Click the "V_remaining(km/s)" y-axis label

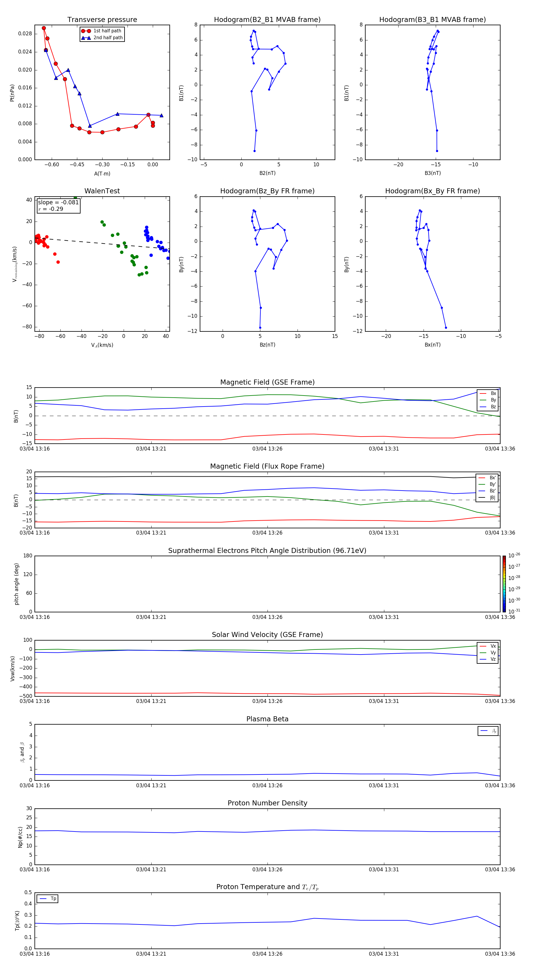click(x=15, y=264)
